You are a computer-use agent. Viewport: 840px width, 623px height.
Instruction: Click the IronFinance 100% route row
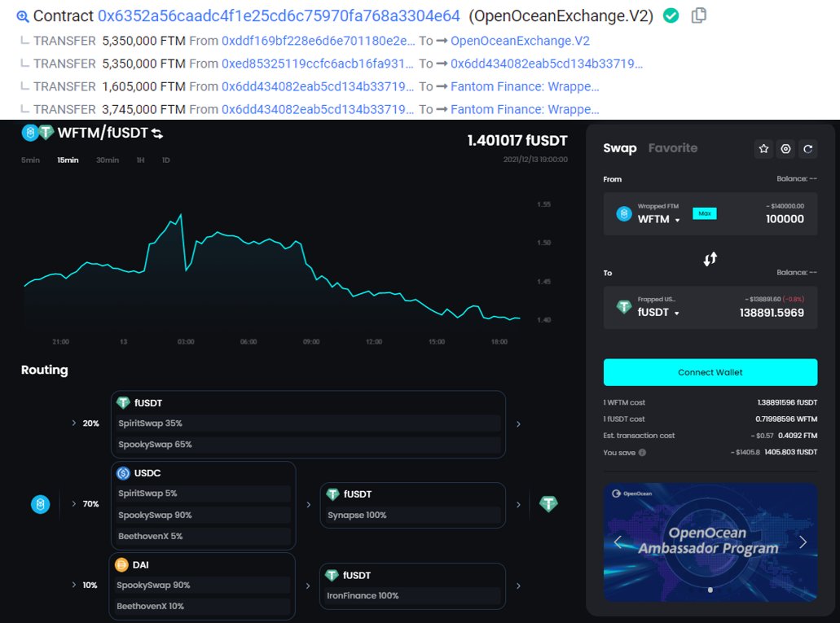412,595
